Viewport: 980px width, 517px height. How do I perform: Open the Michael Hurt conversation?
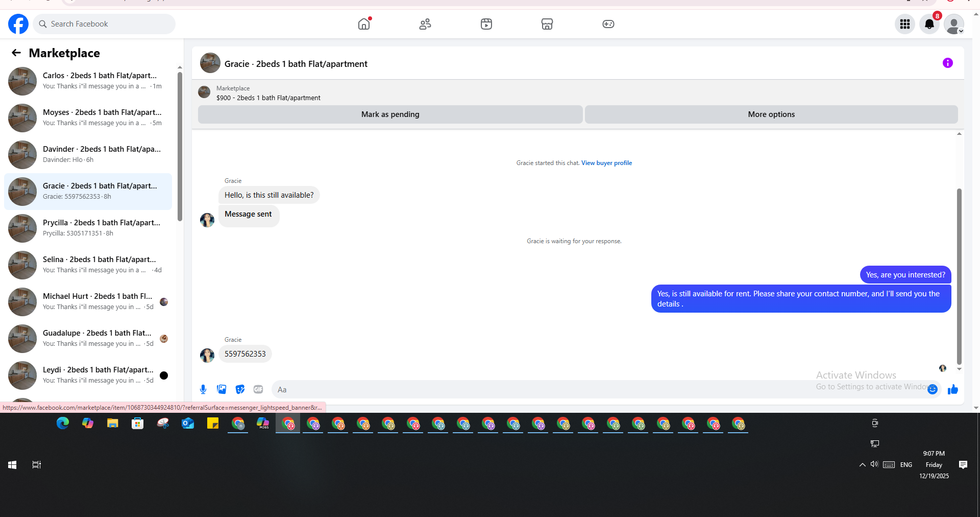point(88,301)
